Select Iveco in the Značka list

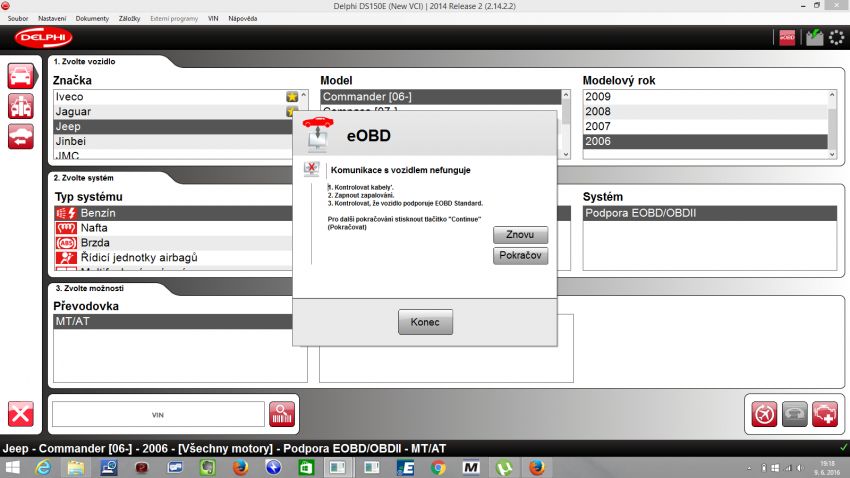[170, 96]
